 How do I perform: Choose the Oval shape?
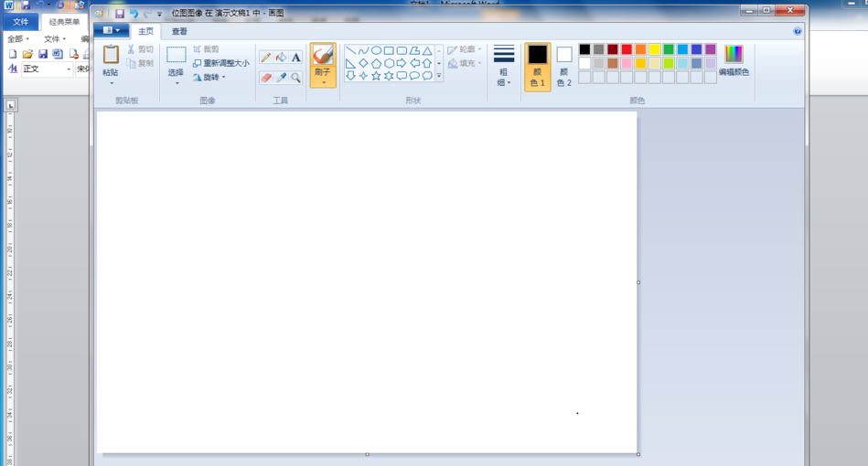[376, 50]
